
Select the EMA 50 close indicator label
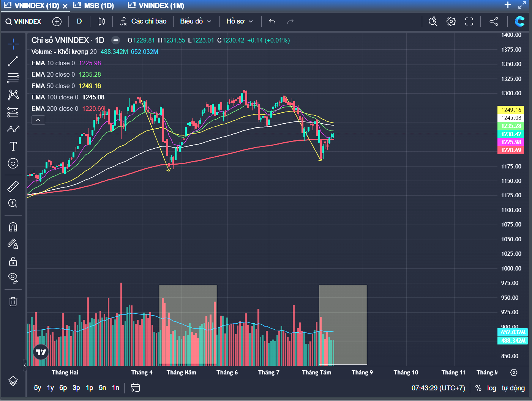coord(53,86)
